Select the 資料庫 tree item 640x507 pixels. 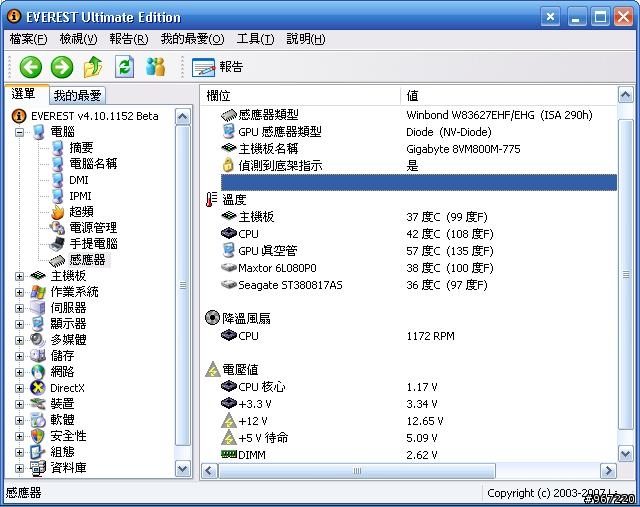(68, 468)
